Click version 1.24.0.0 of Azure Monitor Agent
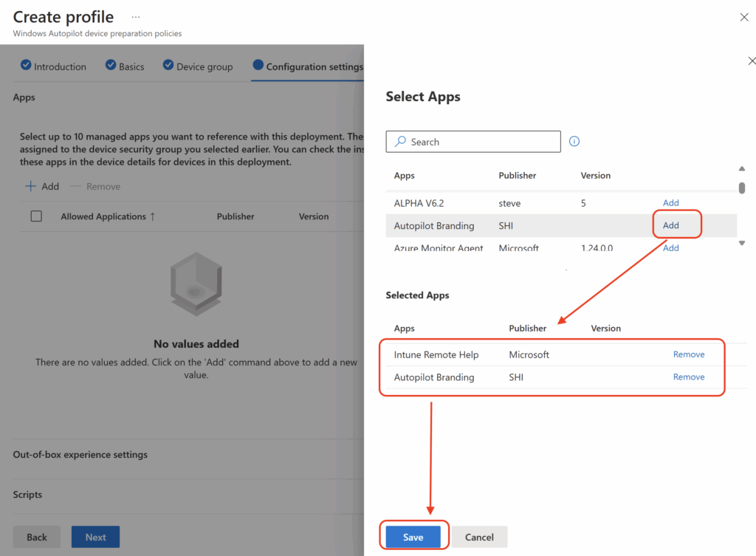Viewport: 756px width, 556px height. pos(597,248)
